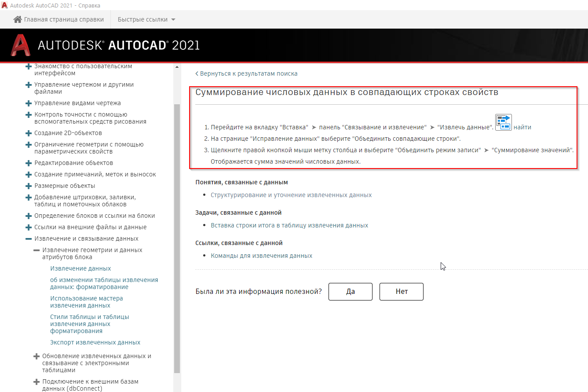The image size is (588, 392).
Task: Expand Обновление извлеченных данных и связывание
Action: point(37,356)
